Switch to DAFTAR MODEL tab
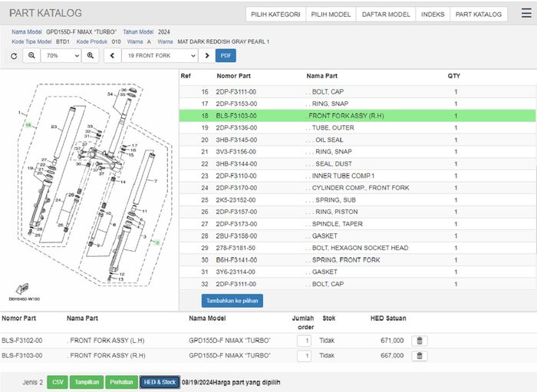Viewport: 537px width, 392px height. (386, 15)
